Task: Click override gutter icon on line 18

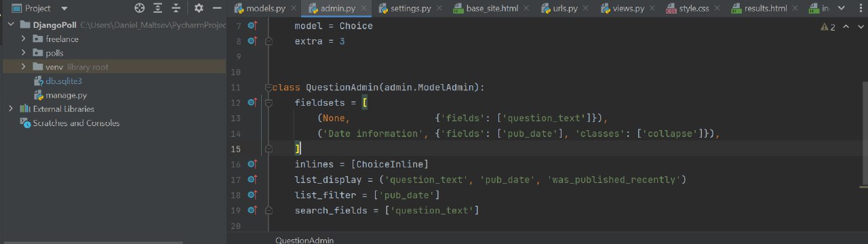Action: (x=252, y=195)
